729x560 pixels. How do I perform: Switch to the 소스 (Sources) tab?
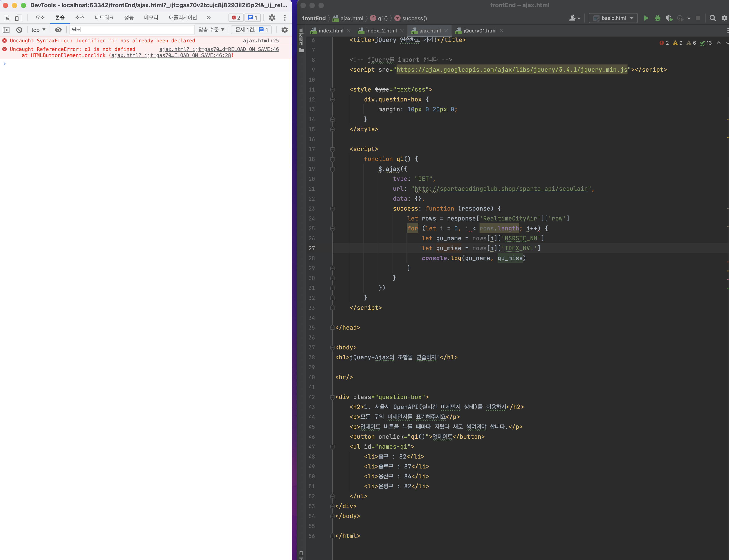point(80,18)
